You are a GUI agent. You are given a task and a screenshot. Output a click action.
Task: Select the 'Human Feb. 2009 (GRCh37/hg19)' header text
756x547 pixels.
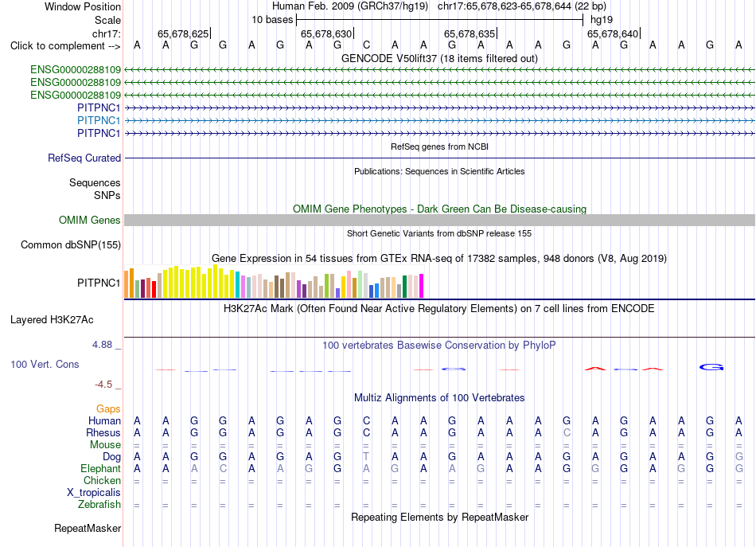(350, 6)
